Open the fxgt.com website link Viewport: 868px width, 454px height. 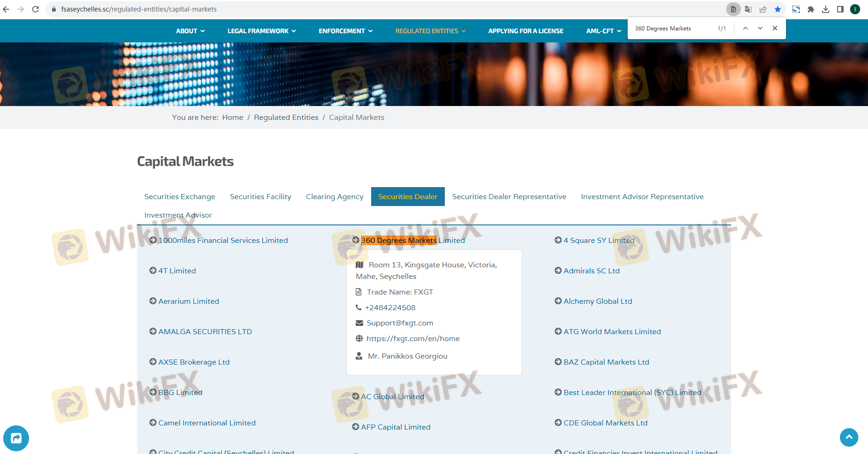coord(413,339)
